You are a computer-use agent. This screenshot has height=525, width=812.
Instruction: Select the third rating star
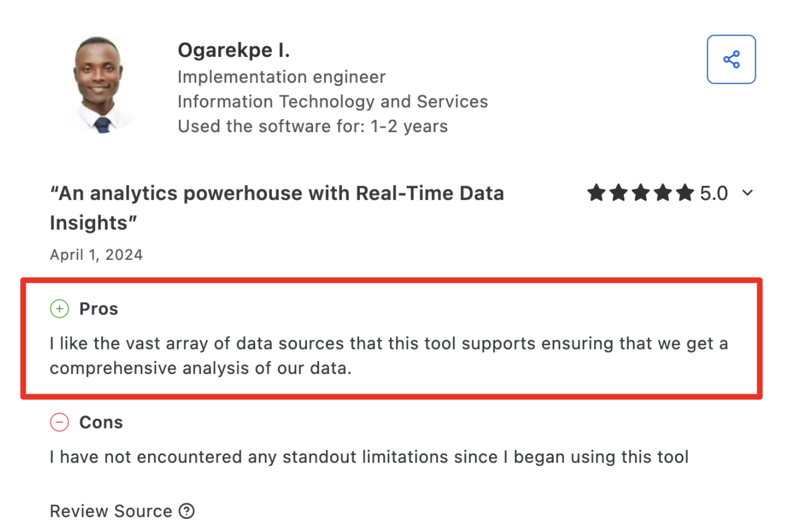pyautogui.click(x=640, y=193)
